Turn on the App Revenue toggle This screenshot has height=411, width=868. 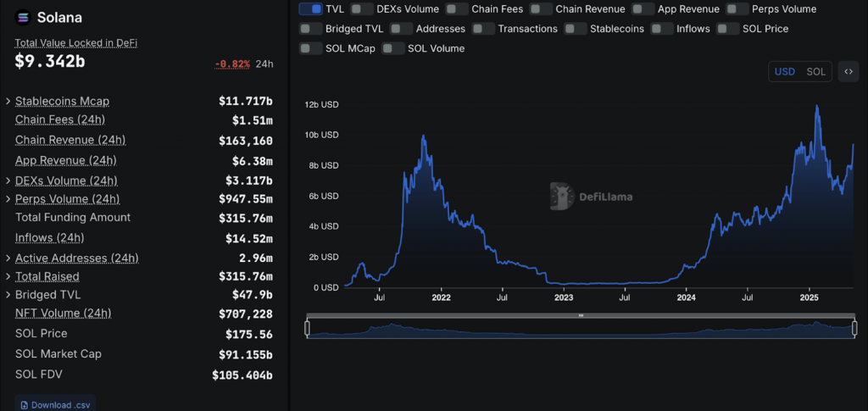click(643, 8)
